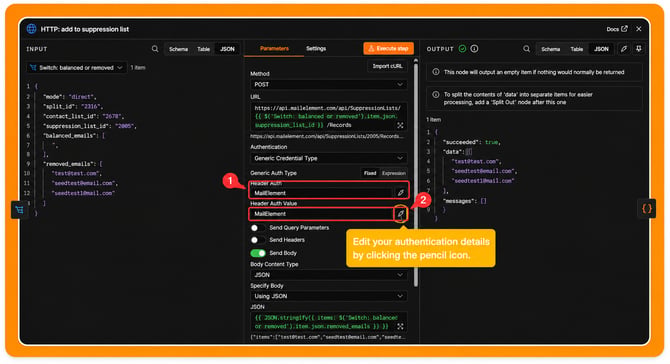This screenshot has width=670, height=364.
Task: Click the Import cURL button
Action: (x=387, y=66)
